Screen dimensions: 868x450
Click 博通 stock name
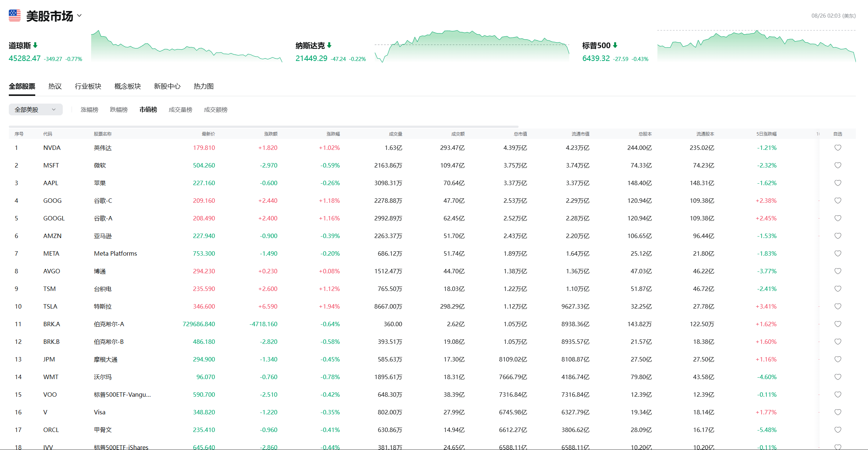coord(100,271)
